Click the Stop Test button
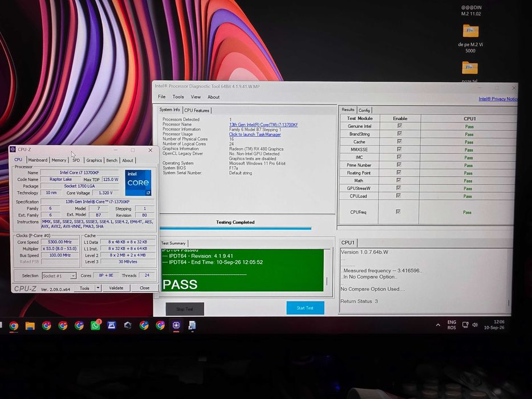532x399 pixels. (x=185, y=309)
